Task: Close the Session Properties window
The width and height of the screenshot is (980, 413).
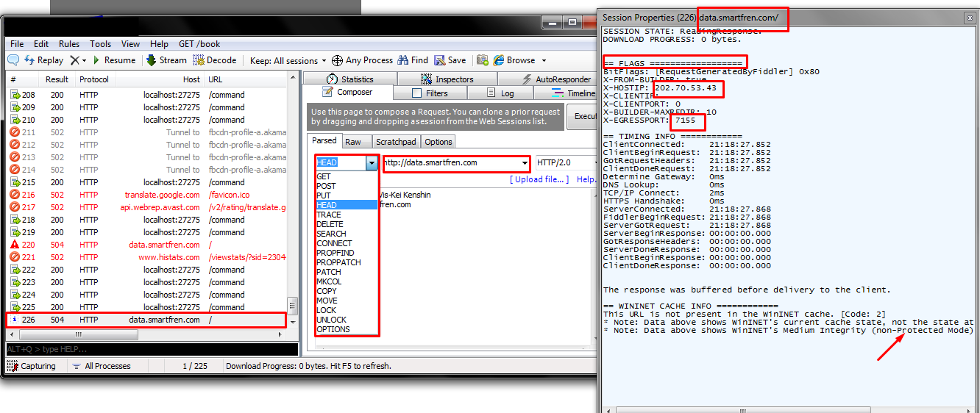Action: coord(970,17)
